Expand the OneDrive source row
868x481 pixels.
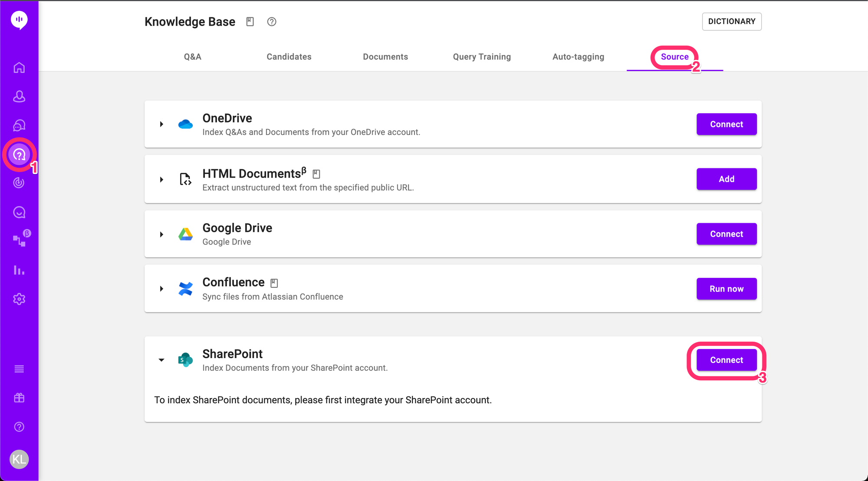tap(161, 124)
